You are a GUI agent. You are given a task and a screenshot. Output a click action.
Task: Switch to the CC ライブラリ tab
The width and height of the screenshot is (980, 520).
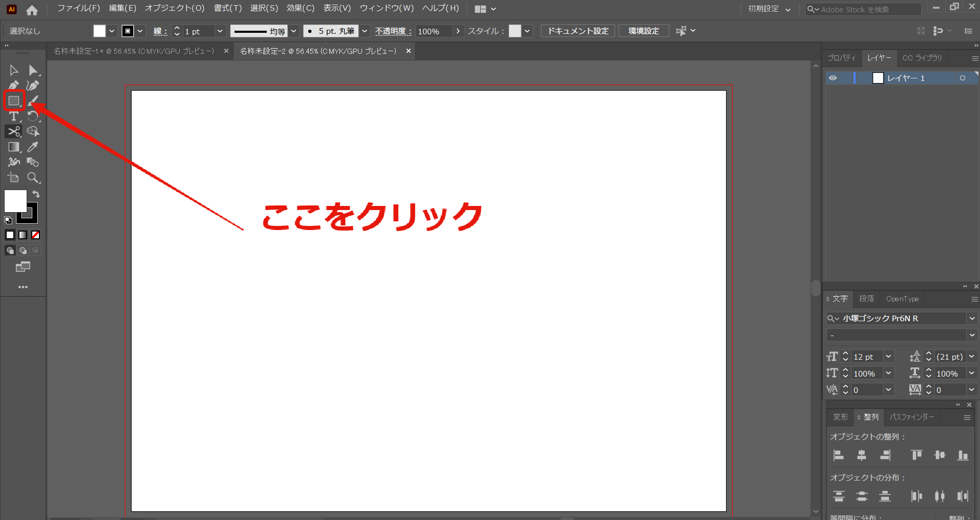922,58
